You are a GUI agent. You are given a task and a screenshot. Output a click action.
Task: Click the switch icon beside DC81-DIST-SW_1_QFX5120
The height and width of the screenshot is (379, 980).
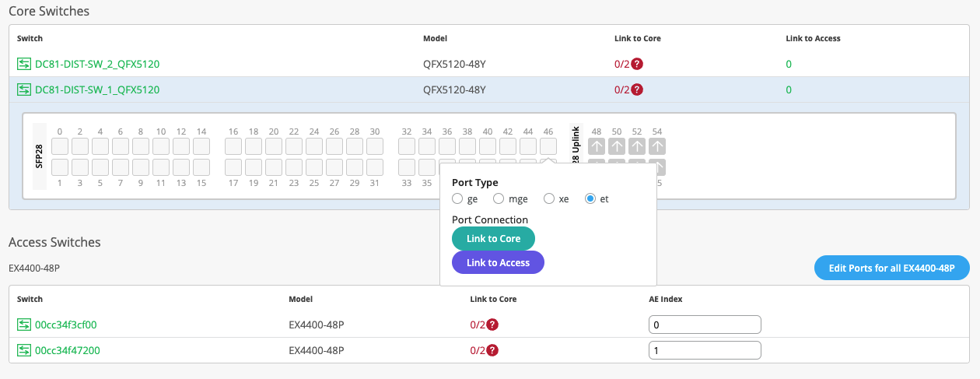point(24,89)
